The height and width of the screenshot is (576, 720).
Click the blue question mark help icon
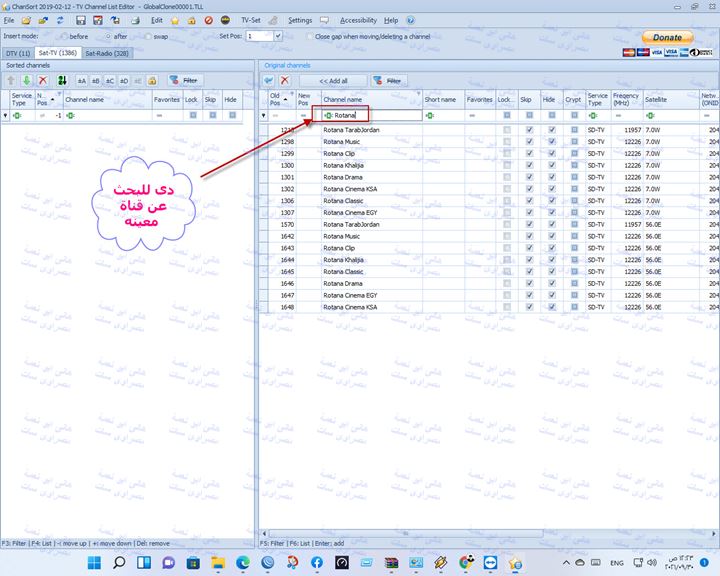pos(411,20)
